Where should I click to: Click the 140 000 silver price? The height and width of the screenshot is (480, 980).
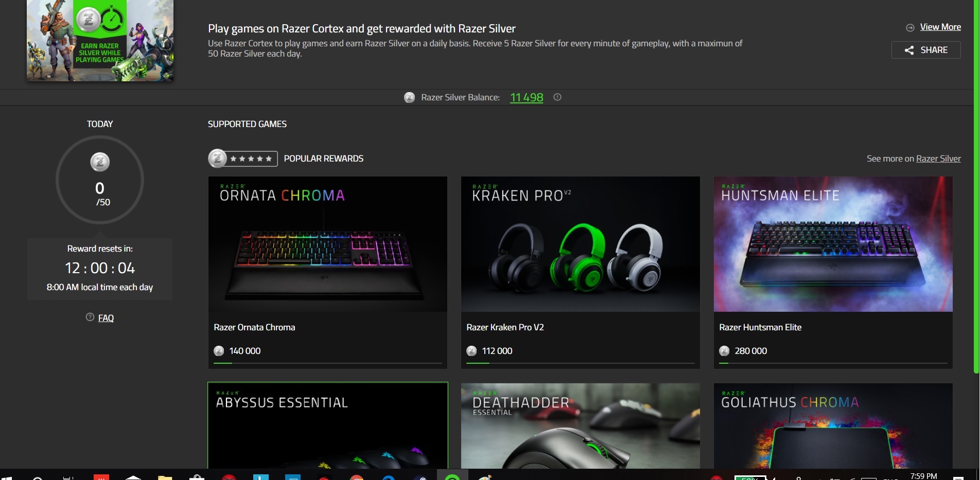click(x=245, y=351)
